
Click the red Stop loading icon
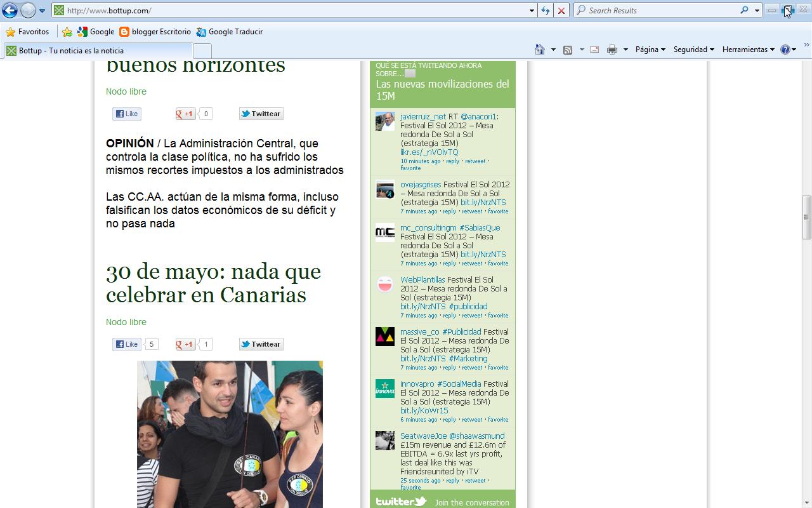(x=561, y=11)
